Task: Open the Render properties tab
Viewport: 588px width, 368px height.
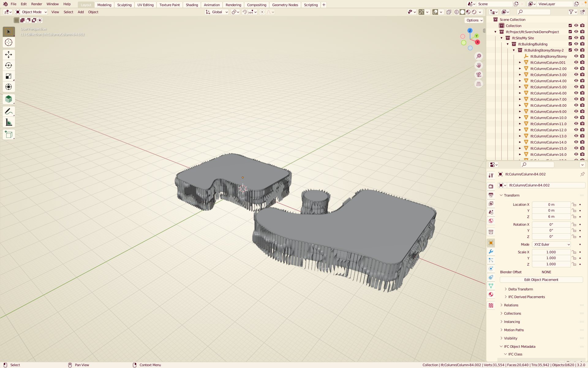Action: [491, 186]
